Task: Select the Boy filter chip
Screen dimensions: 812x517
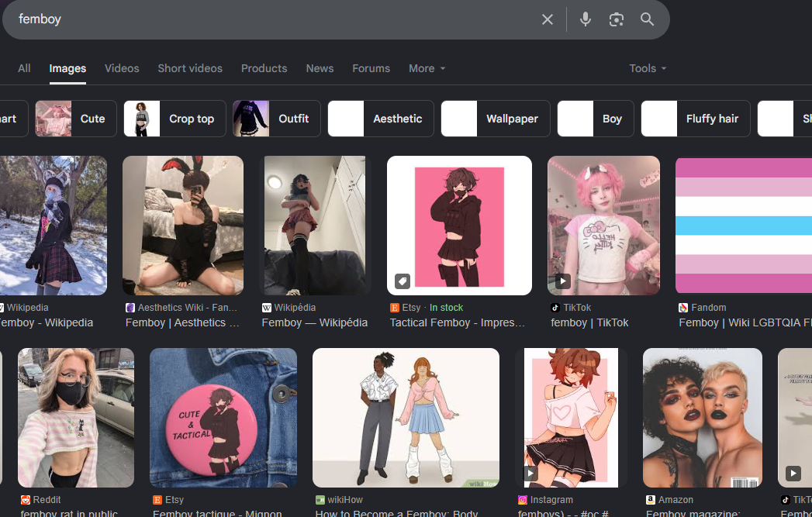Action: (595, 119)
